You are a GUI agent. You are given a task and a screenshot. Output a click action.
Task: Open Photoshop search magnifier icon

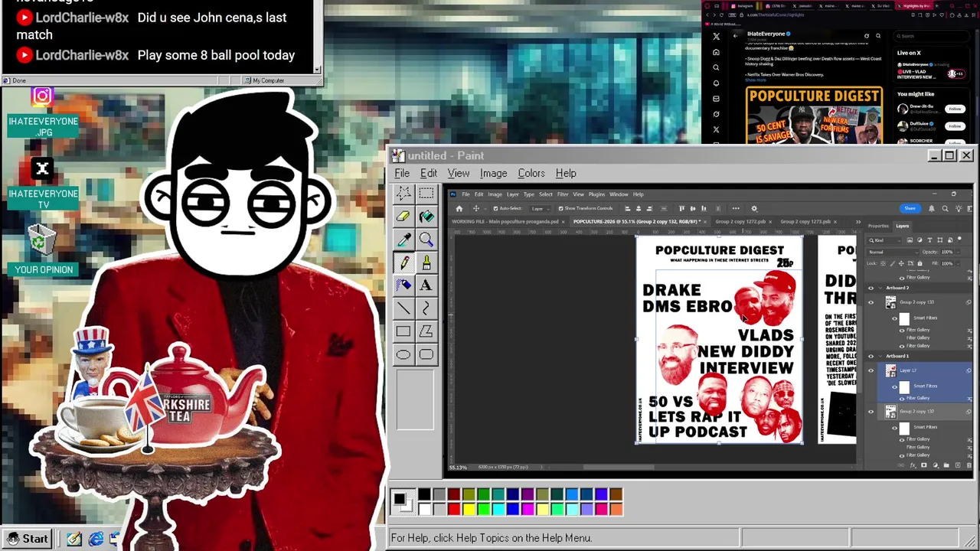point(945,208)
